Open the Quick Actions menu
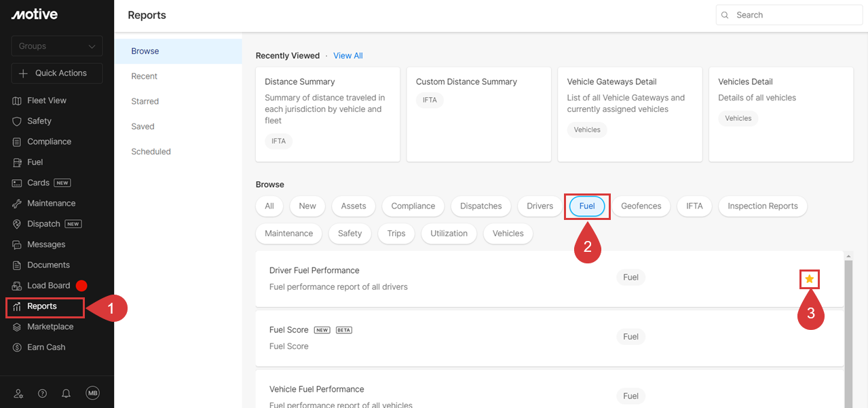Screen dimensions: 868x408 click(57, 73)
